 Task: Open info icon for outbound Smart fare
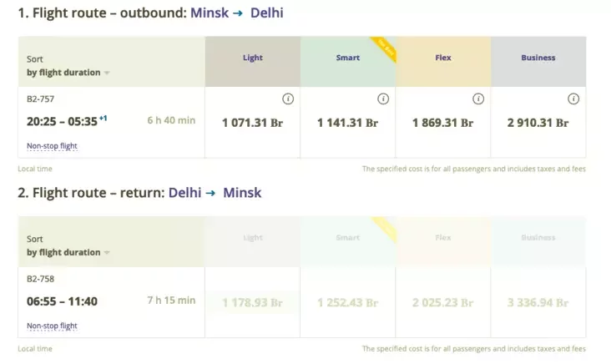383,99
